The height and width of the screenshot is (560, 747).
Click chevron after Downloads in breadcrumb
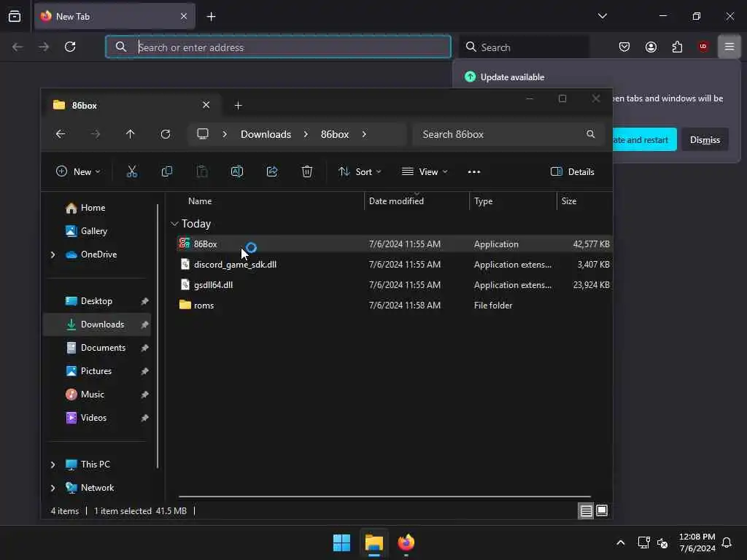306,134
